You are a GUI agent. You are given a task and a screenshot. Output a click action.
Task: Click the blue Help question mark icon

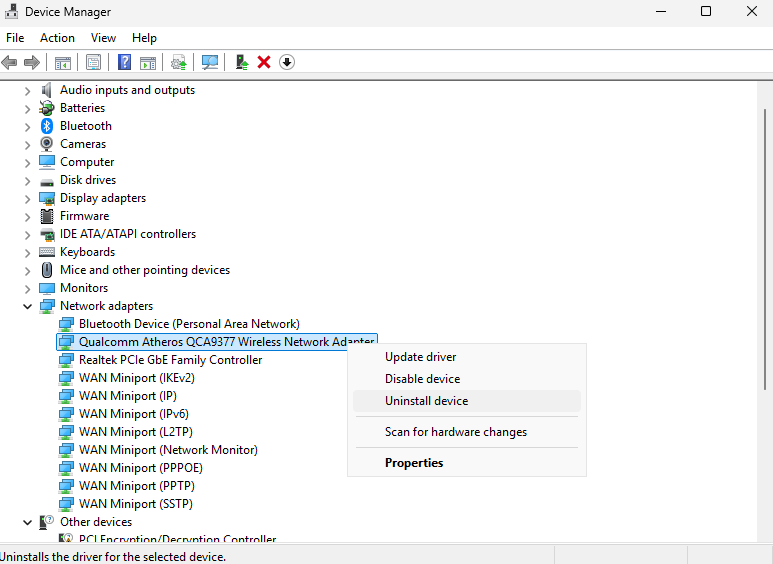click(x=124, y=62)
